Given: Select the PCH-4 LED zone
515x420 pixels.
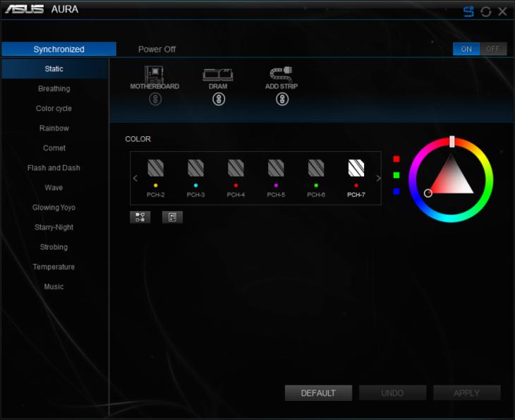Looking at the screenshot, I should click(x=236, y=178).
